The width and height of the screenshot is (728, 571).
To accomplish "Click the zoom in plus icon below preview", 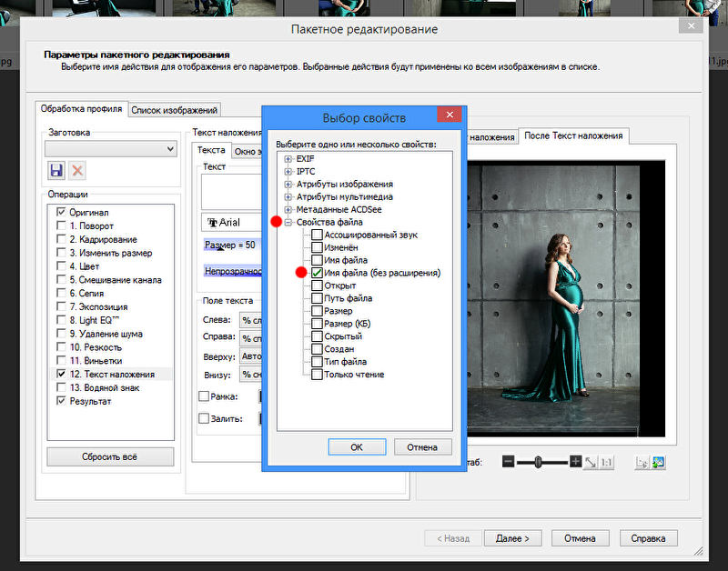I will click(x=575, y=462).
